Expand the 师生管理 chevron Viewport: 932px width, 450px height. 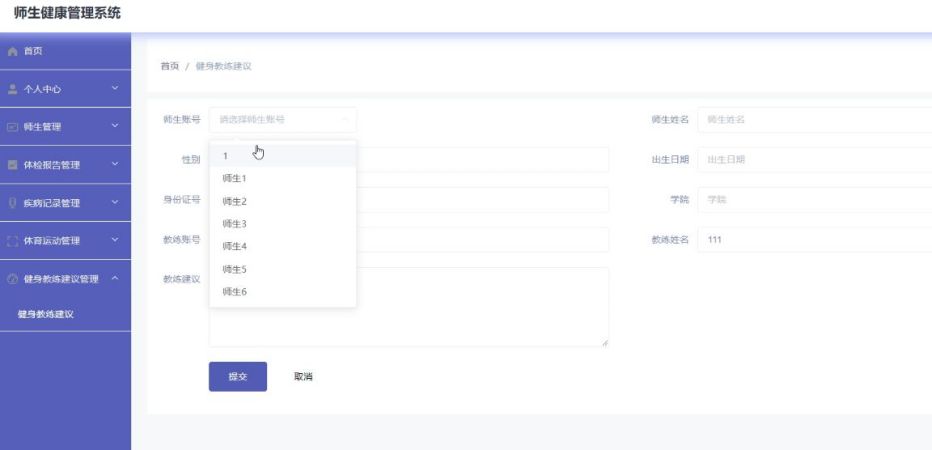(115, 127)
